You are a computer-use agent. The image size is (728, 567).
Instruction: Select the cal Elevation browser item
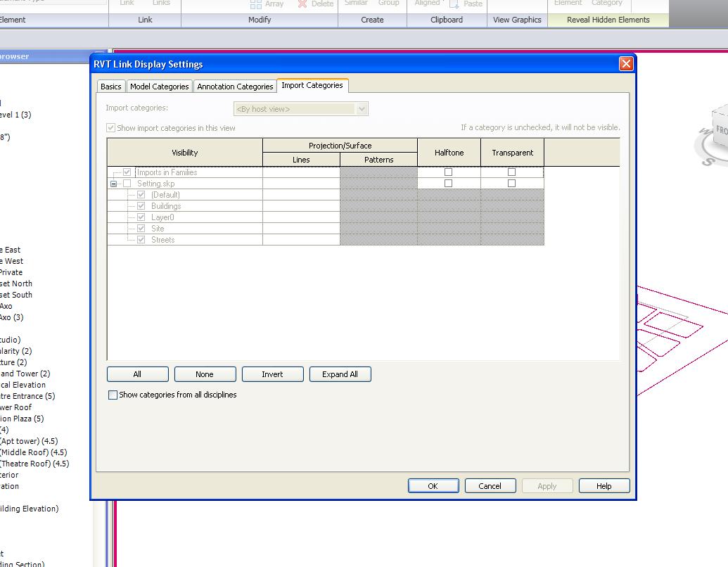click(23, 385)
